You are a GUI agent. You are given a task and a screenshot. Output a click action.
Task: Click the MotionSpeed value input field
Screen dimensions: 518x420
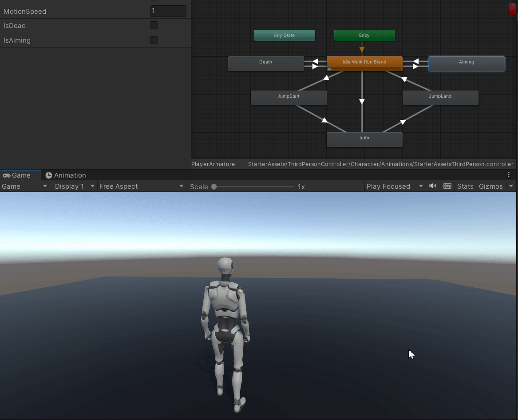pyautogui.click(x=168, y=11)
